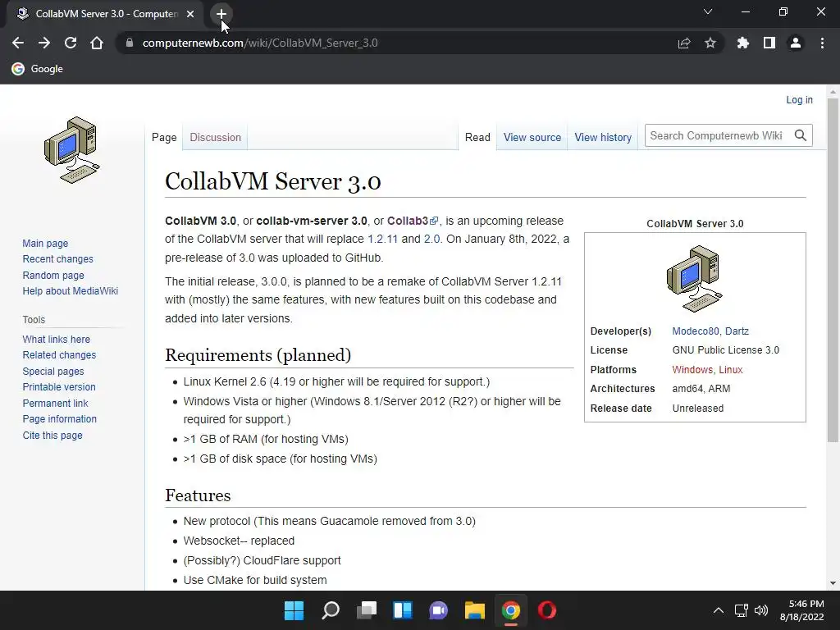The width and height of the screenshot is (840, 630).
Task: Open developer Modeco80's page
Action: pos(696,331)
